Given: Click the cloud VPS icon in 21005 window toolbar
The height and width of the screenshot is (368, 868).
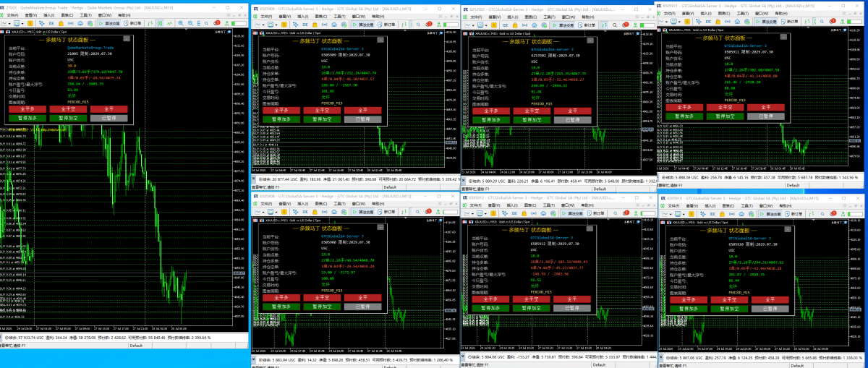Looking at the screenshot, I should click(80, 23).
